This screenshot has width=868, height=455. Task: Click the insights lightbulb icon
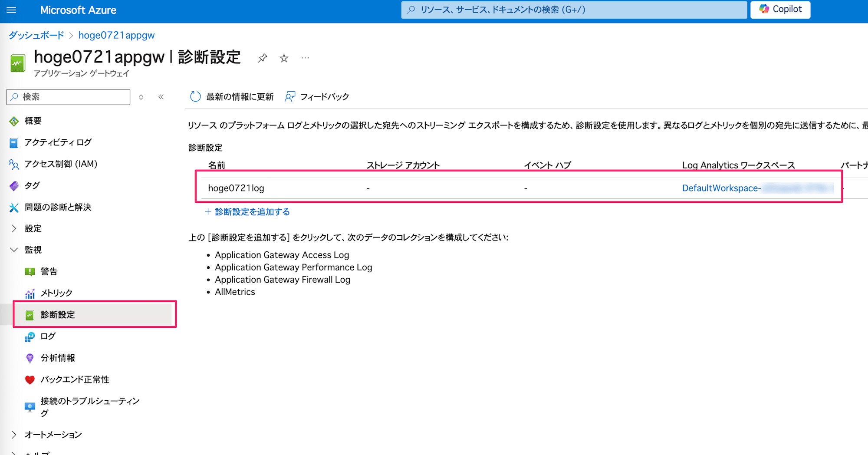[x=30, y=358]
